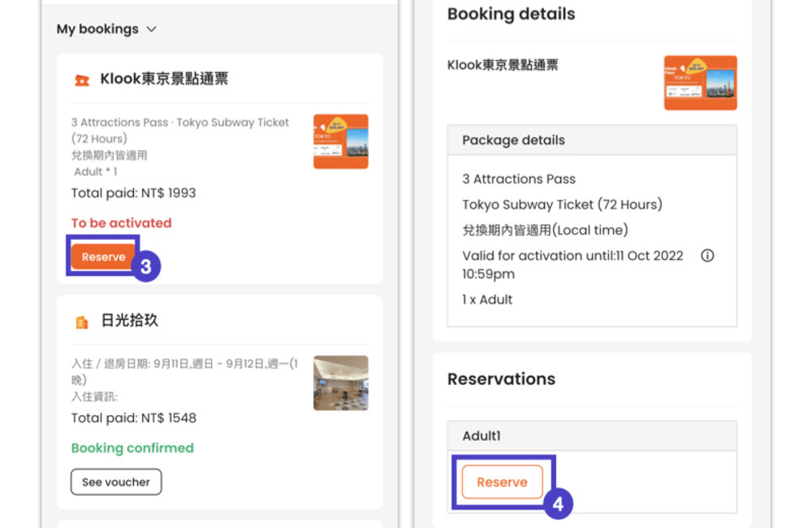
Task: Collapse the My bookings dropdown
Action: coord(152,28)
